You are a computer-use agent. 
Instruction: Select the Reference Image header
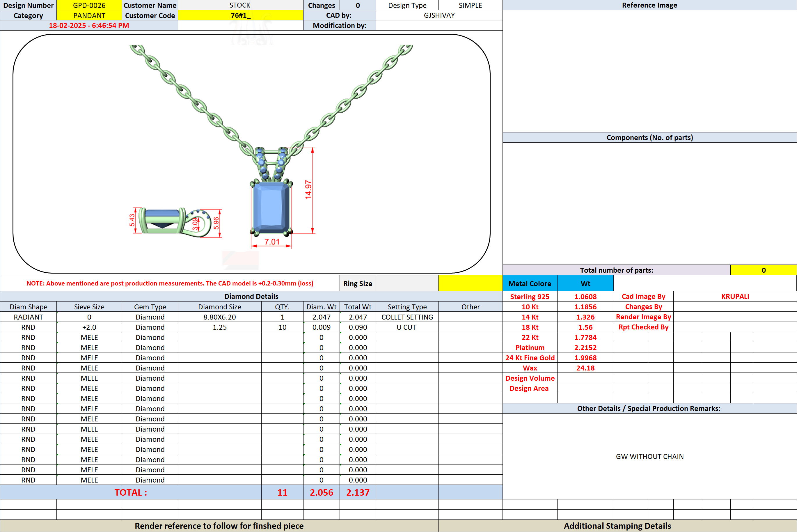tap(649, 5)
